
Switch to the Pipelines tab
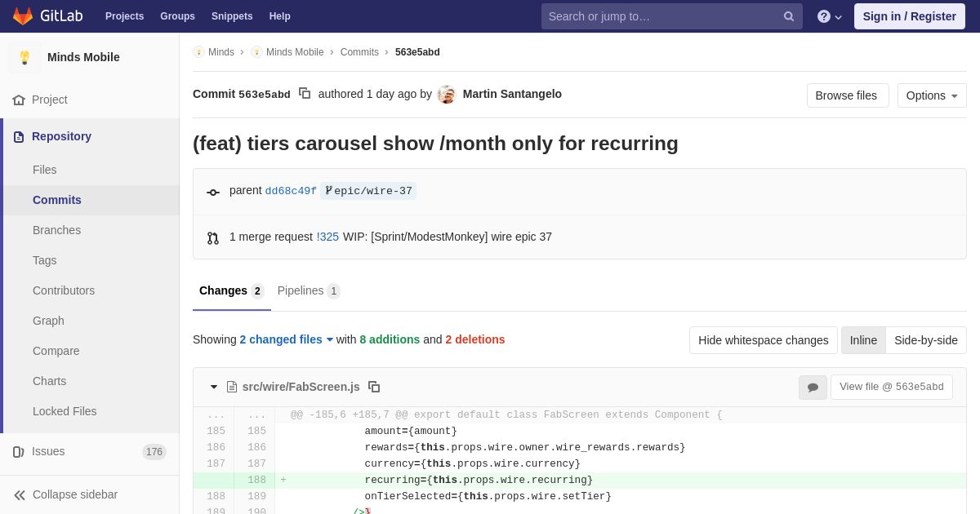(309, 291)
